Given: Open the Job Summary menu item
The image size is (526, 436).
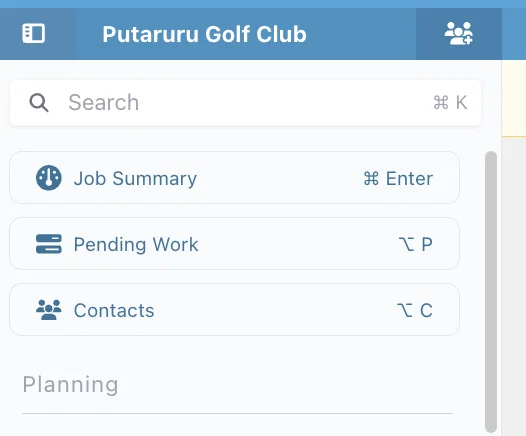Looking at the screenshot, I should tap(234, 177).
